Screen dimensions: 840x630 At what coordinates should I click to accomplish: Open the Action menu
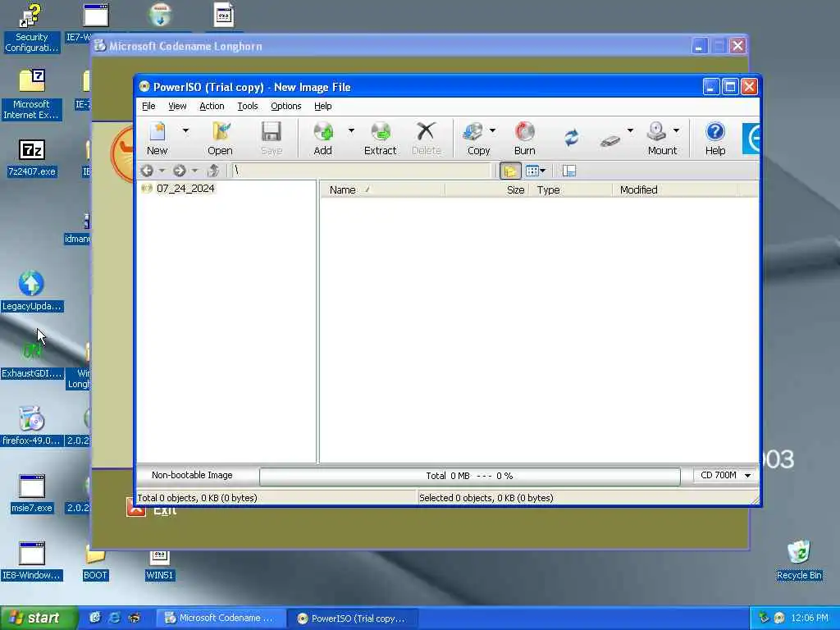(212, 106)
